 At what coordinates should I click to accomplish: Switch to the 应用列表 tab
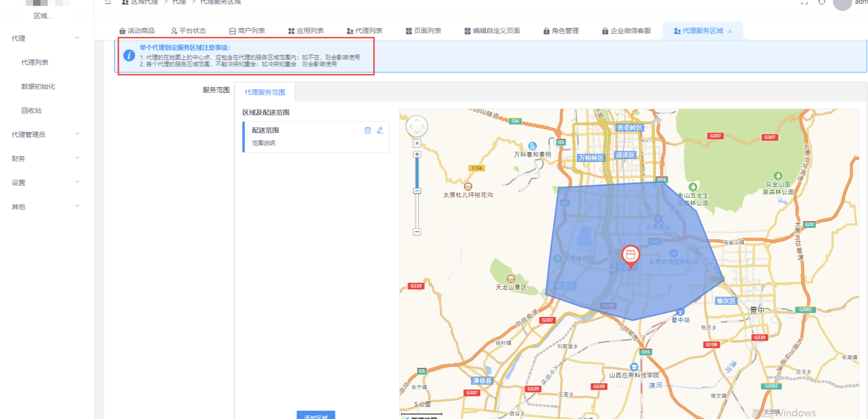(x=306, y=31)
